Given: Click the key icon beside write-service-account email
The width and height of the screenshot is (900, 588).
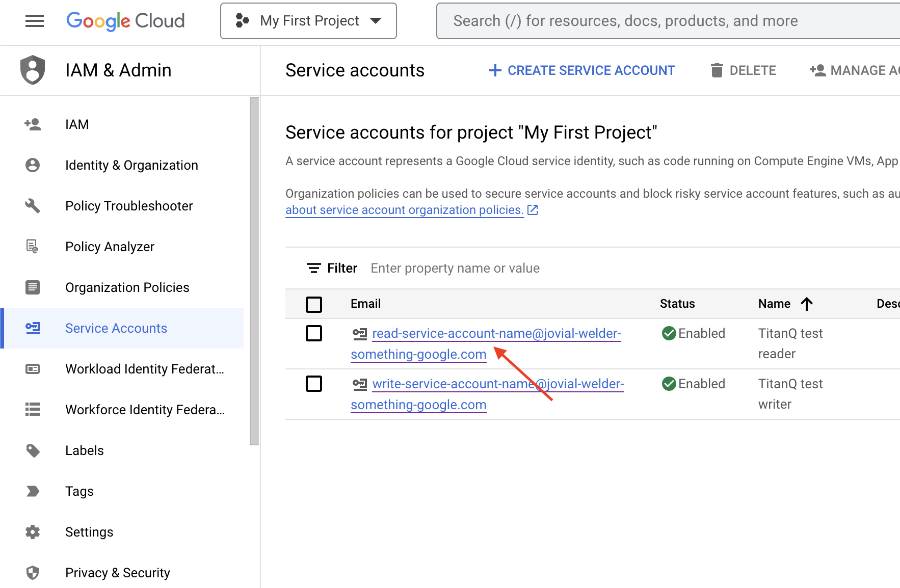Looking at the screenshot, I should [360, 384].
